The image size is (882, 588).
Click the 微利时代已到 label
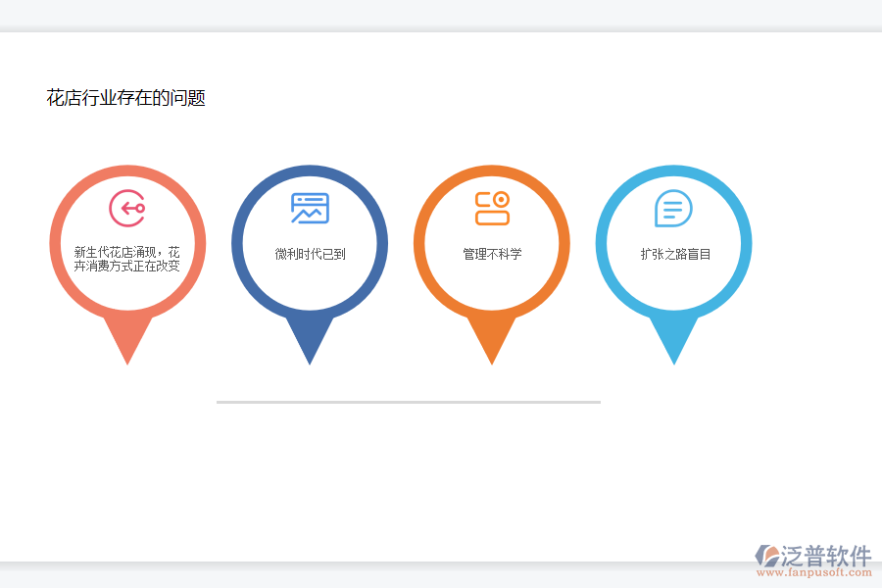tap(310, 254)
